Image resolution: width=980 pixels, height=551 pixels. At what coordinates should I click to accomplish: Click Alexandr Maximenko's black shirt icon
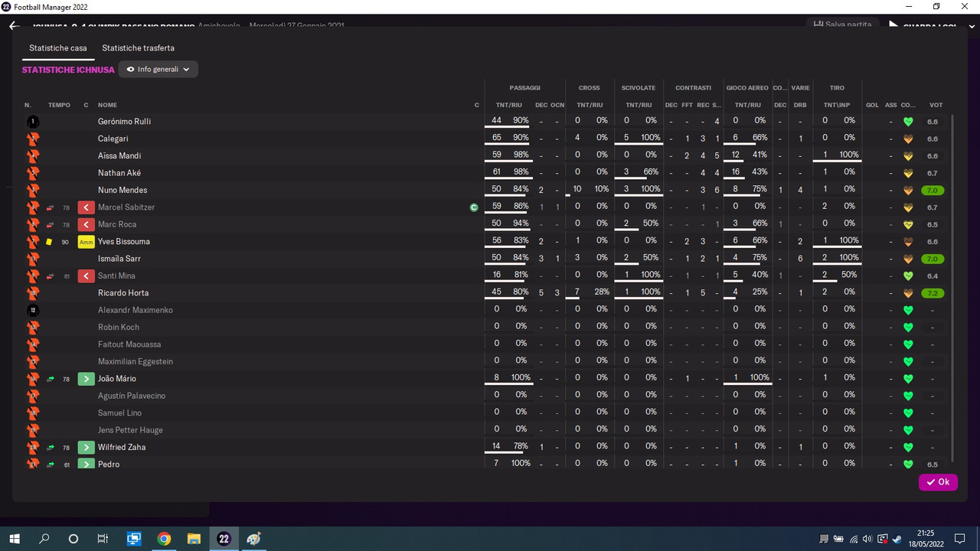pyautogui.click(x=33, y=310)
